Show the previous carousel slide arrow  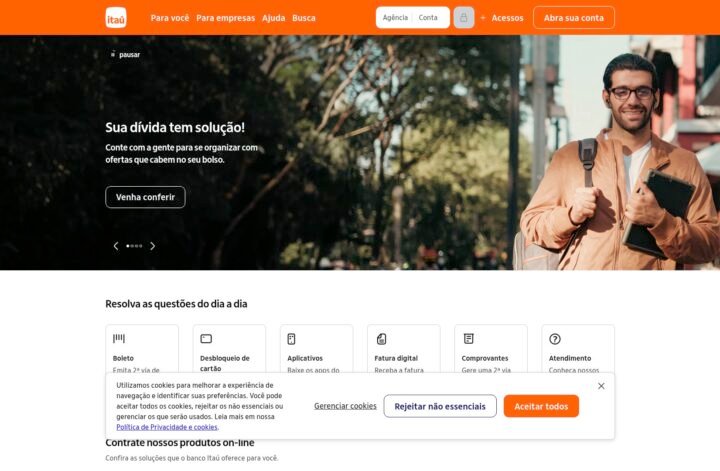tap(116, 246)
